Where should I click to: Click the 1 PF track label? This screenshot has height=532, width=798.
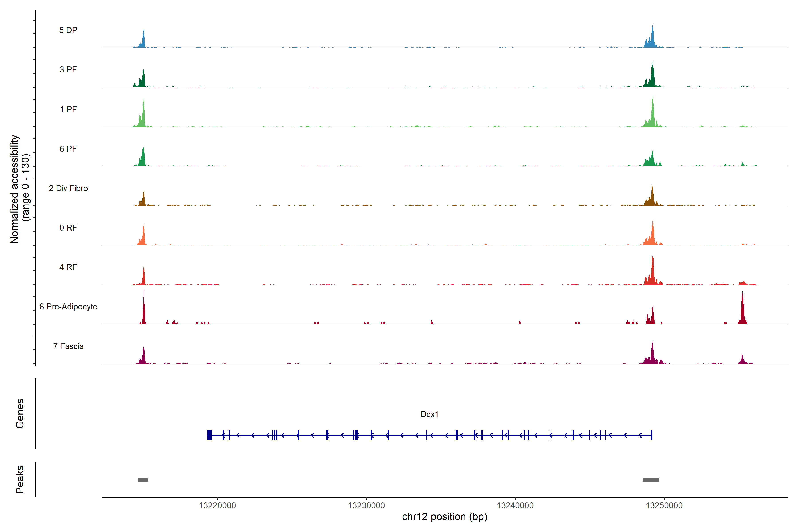[68, 109]
